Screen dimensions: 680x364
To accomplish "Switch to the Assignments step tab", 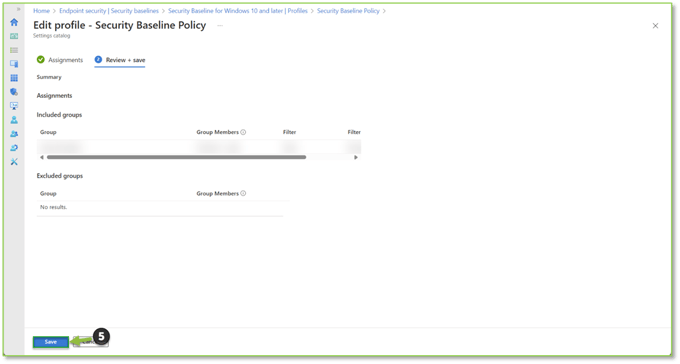I will point(60,60).
